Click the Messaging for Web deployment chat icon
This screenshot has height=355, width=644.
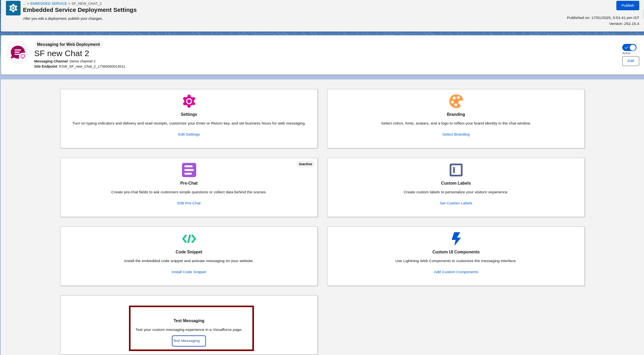click(x=18, y=52)
